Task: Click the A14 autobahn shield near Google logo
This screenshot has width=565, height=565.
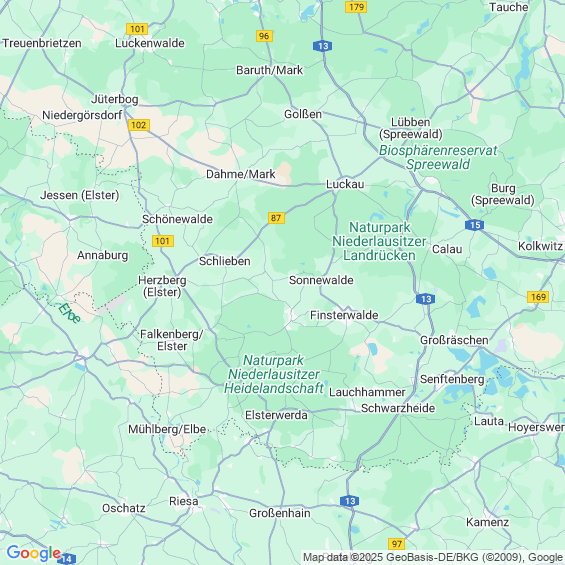Action: point(67,559)
